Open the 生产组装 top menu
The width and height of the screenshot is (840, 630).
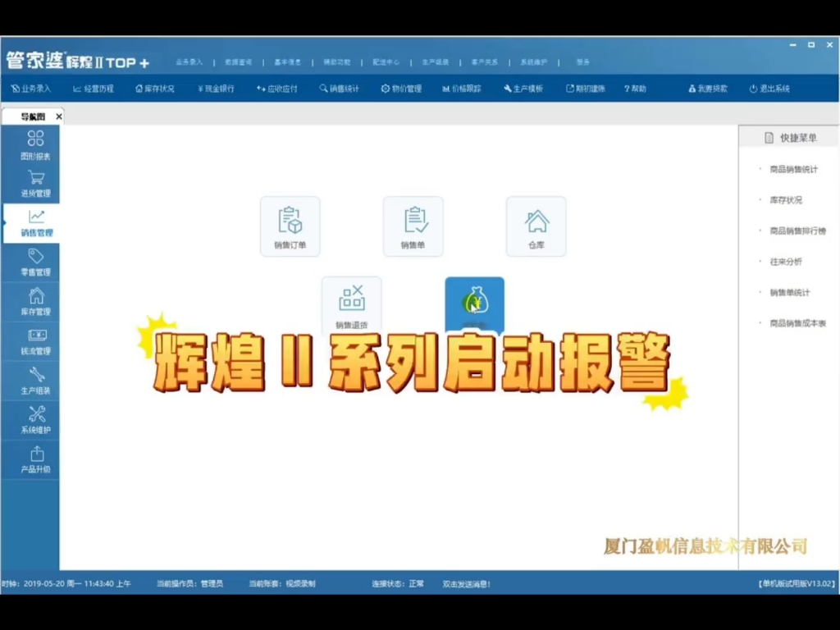click(436, 62)
